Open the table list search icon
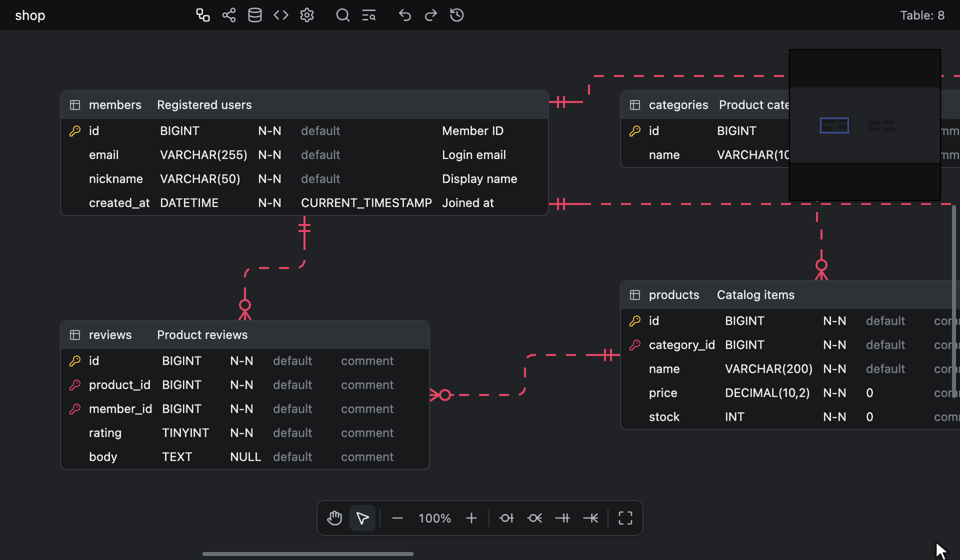Viewport: 960px width, 560px height. [x=369, y=15]
